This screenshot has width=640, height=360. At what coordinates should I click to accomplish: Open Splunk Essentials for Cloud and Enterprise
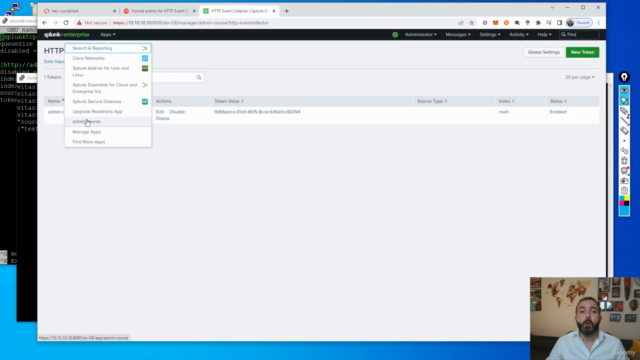(108, 88)
